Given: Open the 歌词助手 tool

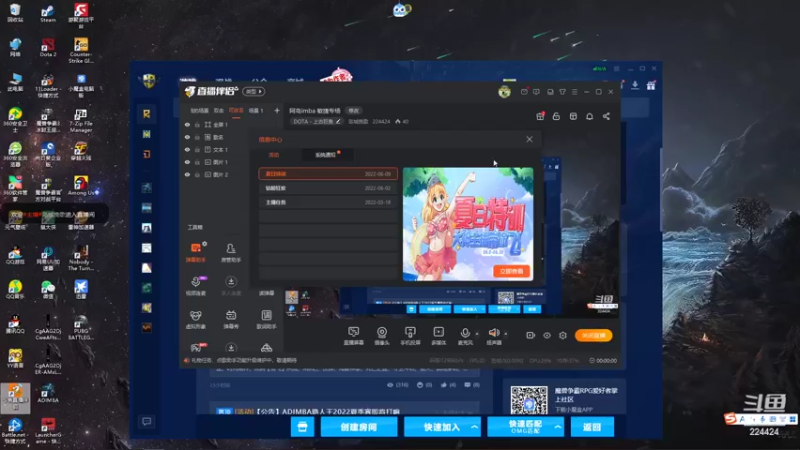Looking at the screenshot, I should point(266,319).
